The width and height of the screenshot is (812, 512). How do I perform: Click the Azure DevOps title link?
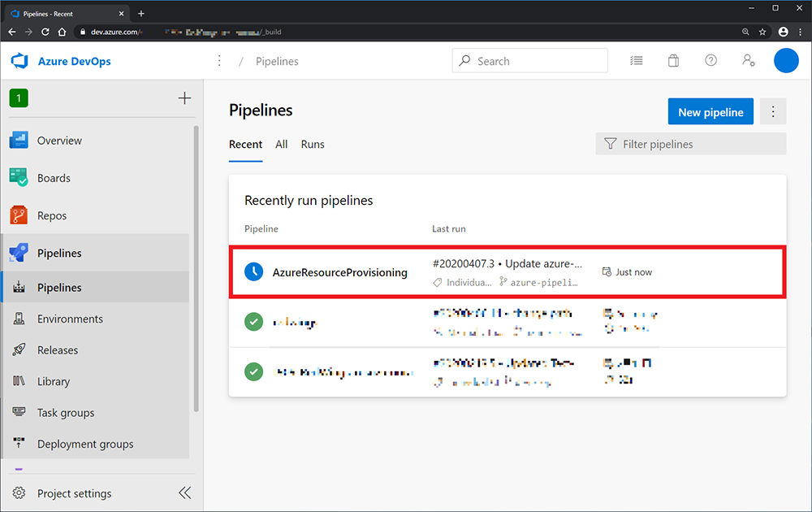click(x=75, y=61)
